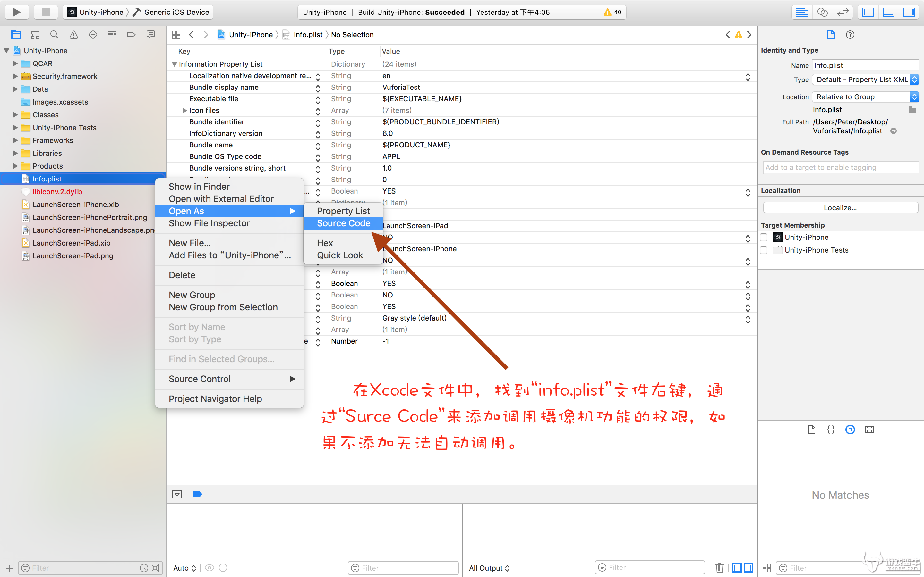Open the Location Relative to Group dropdown
Viewport: 924px width, 577px height.
(865, 97)
